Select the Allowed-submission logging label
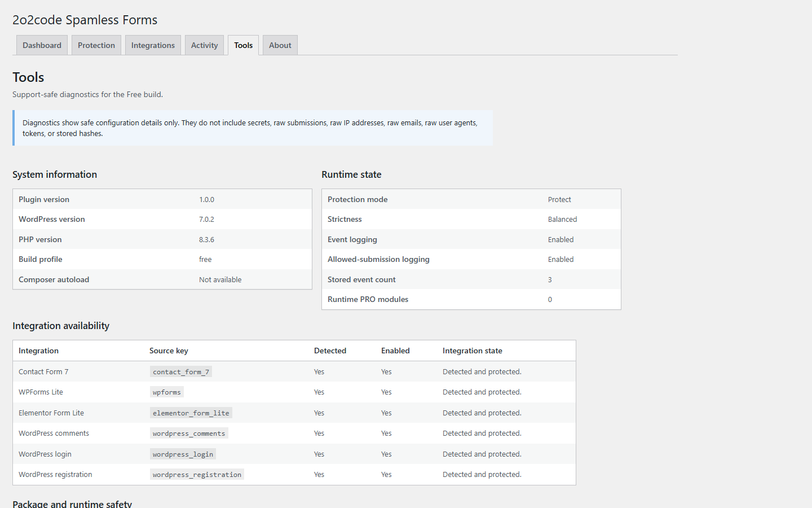This screenshot has height=508, width=812. 378,259
